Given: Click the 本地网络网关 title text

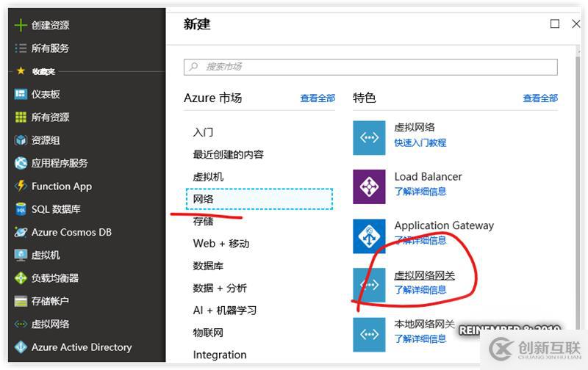Looking at the screenshot, I should click(x=425, y=324).
